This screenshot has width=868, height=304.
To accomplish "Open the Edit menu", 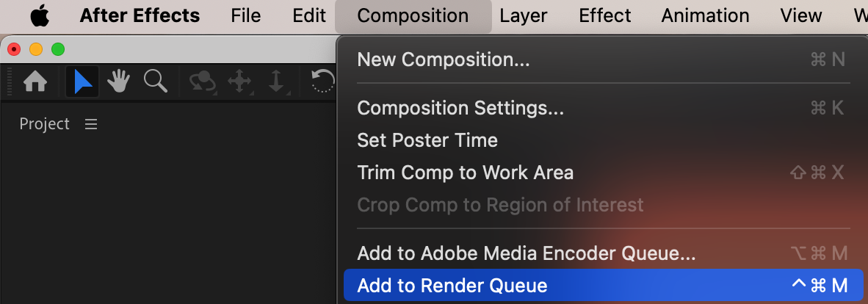I will [x=309, y=15].
